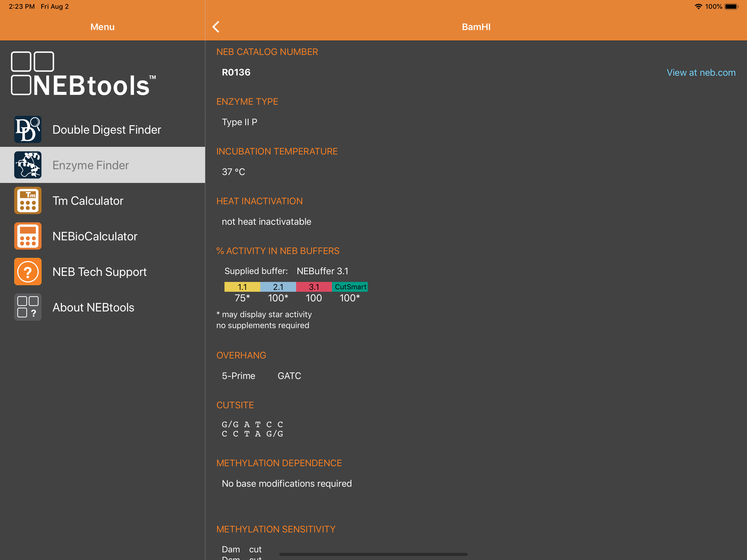Tap the Fri Aug 2 date in status bar
This screenshot has width=747, height=560.
(55, 6)
